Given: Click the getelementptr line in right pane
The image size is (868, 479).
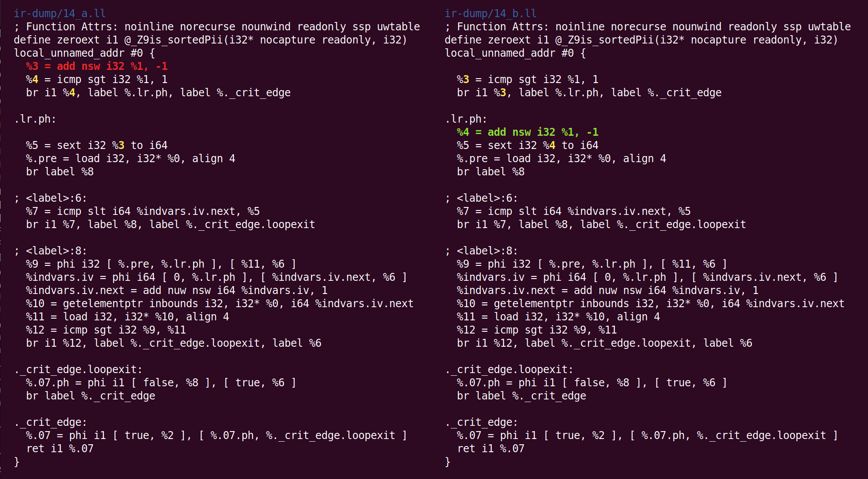Looking at the screenshot, I should coord(650,304).
